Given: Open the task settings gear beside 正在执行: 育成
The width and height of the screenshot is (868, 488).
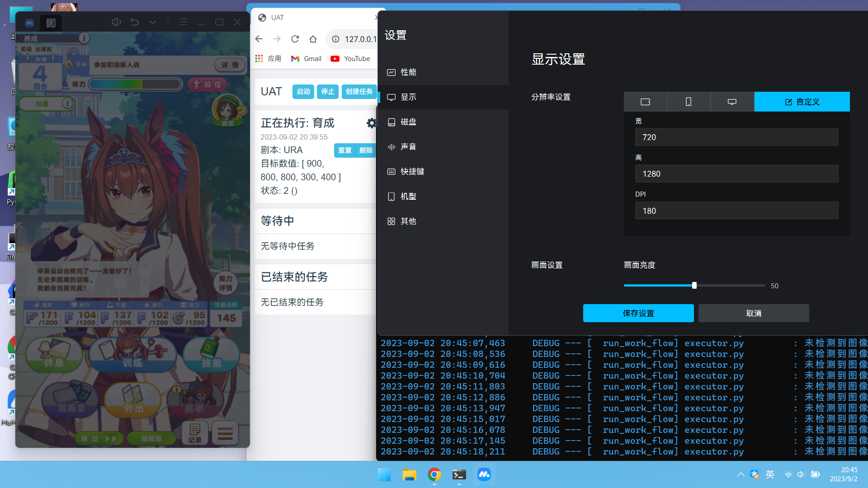Looking at the screenshot, I should [x=371, y=122].
